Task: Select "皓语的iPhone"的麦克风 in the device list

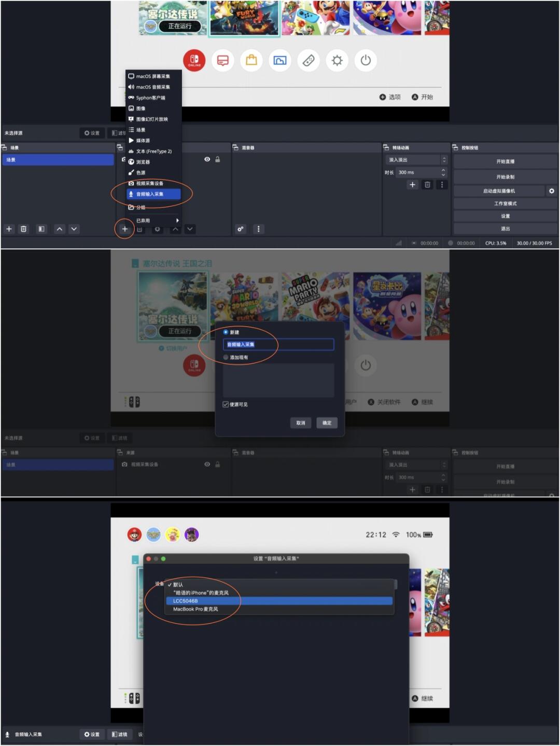Action: [279, 593]
